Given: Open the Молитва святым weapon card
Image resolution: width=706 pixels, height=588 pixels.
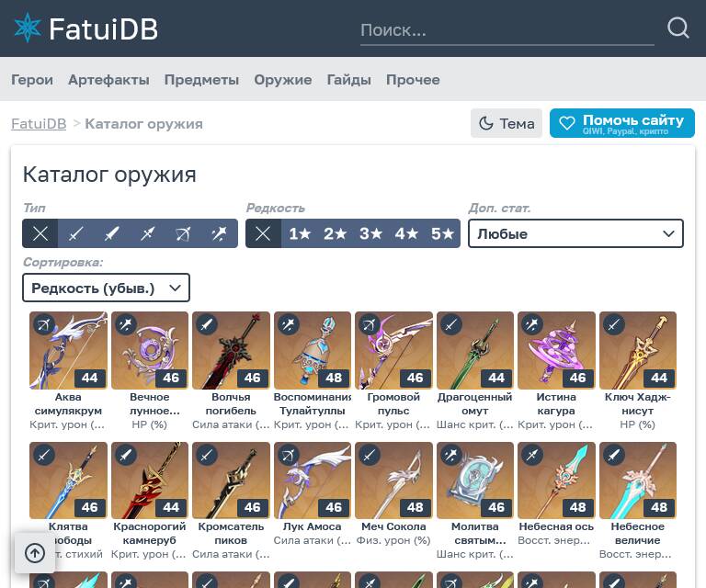Looking at the screenshot, I should (475, 501).
